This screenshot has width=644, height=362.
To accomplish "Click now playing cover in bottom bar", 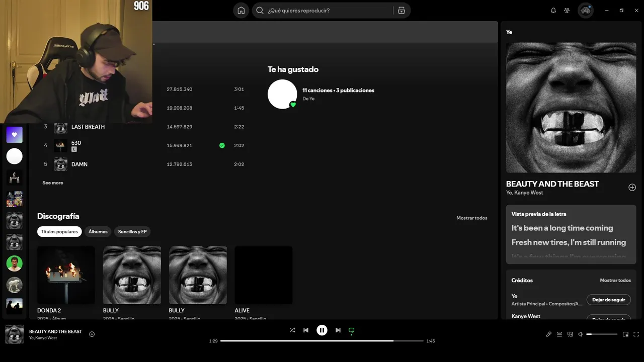I will (x=15, y=334).
